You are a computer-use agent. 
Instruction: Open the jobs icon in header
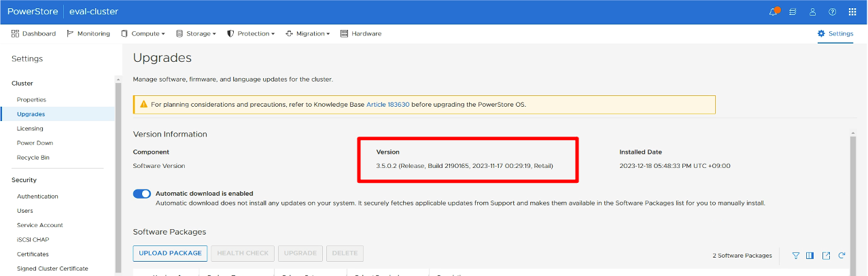793,12
